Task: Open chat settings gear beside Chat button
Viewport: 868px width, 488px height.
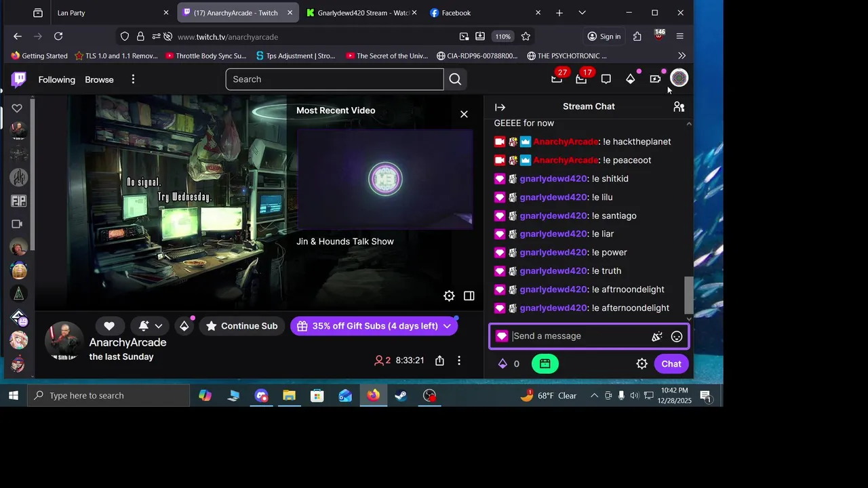Action: pyautogui.click(x=642, y=364)
